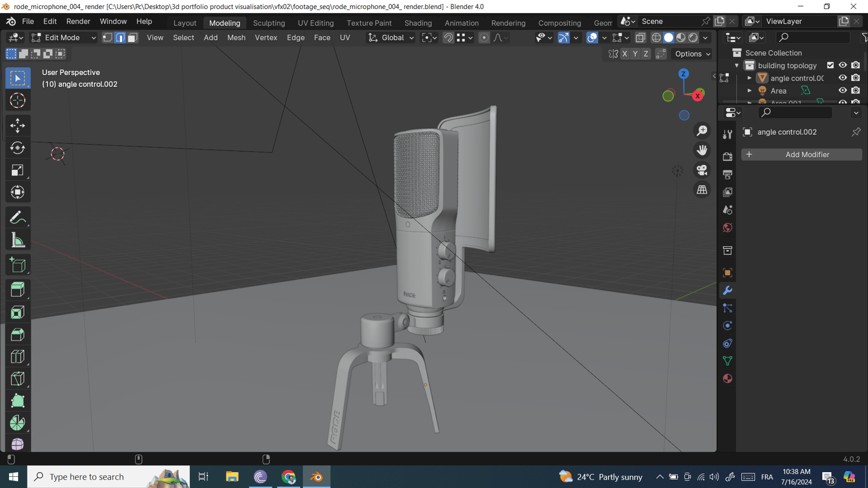Viewport: 868px width, 488px height.
Task: Open the File menu
Action: click(28, 21)
